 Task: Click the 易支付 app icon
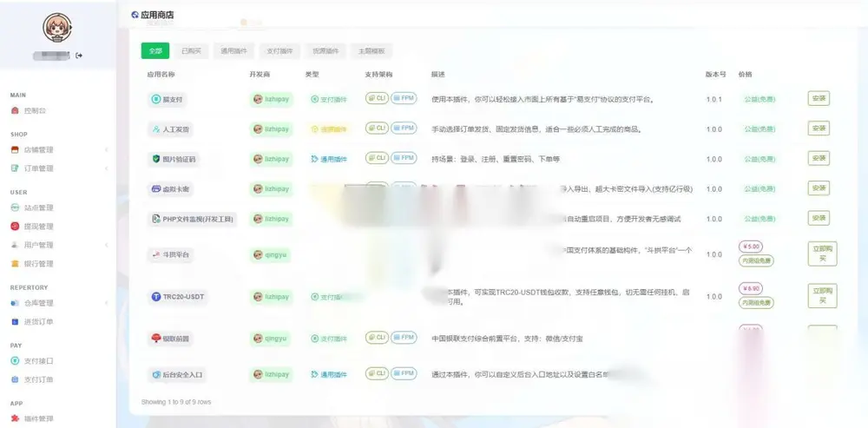pos(156,100)
